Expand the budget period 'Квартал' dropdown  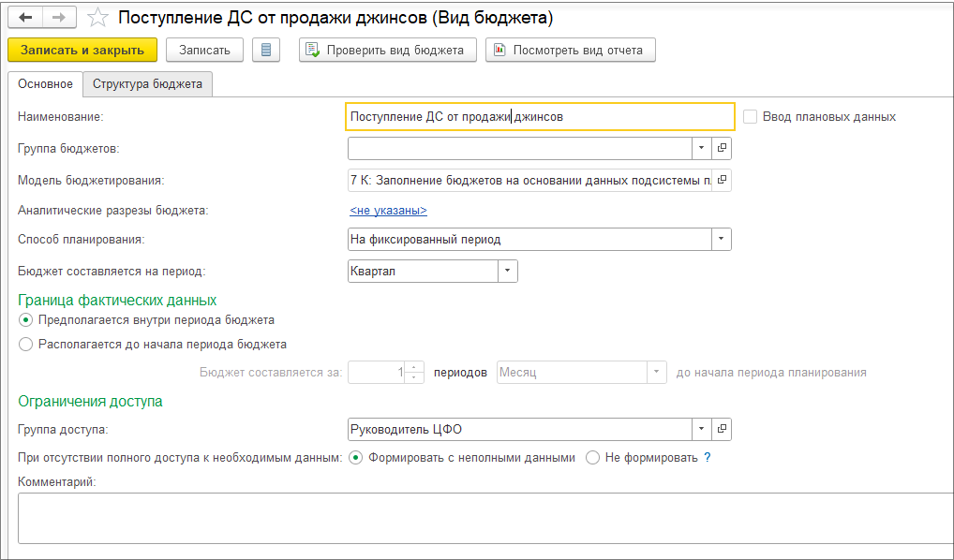point(507,271)
